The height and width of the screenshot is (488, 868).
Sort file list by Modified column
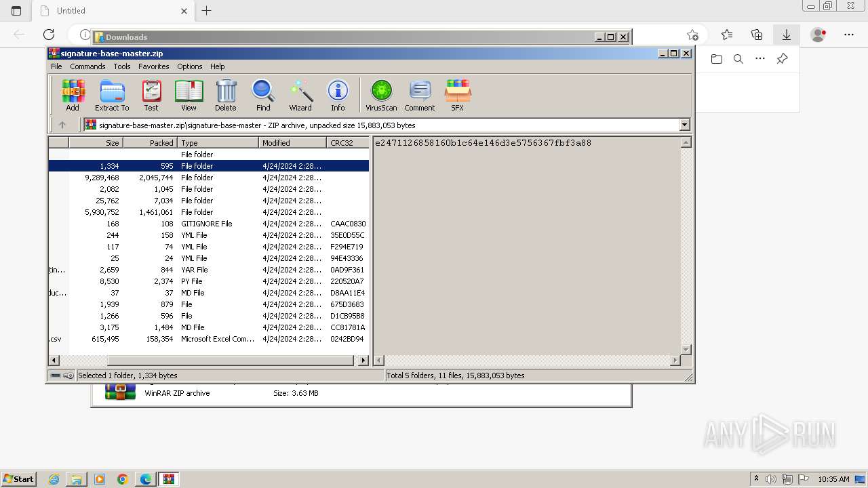coord(292,143)
